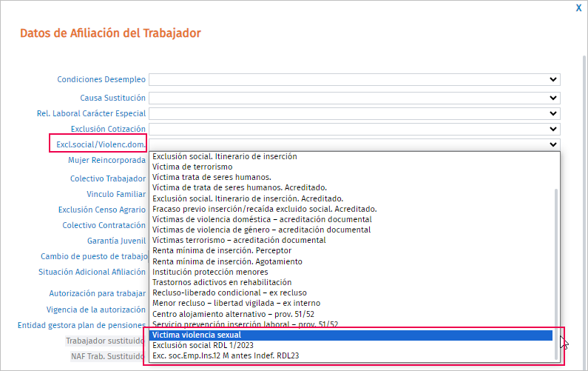Choose Exclusión social RDL 1/2023 option
This screenshot has height=371, width=588.
[x=203, y=345]
